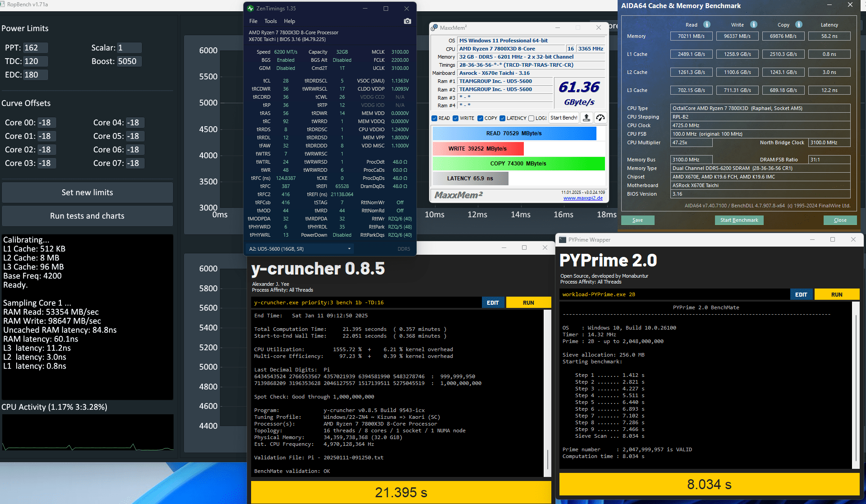Click AIDA64 Read info icon
The width and height of the screenshot is (866, 504).
(x=707, y=24)
